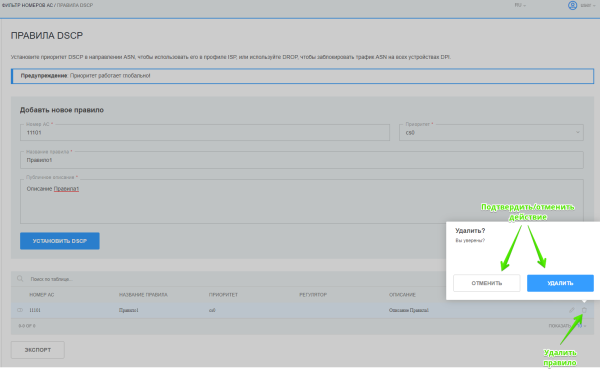Select table cell cs0 in priority column
Screen dimensions: 600x370
tap(212, 310)
